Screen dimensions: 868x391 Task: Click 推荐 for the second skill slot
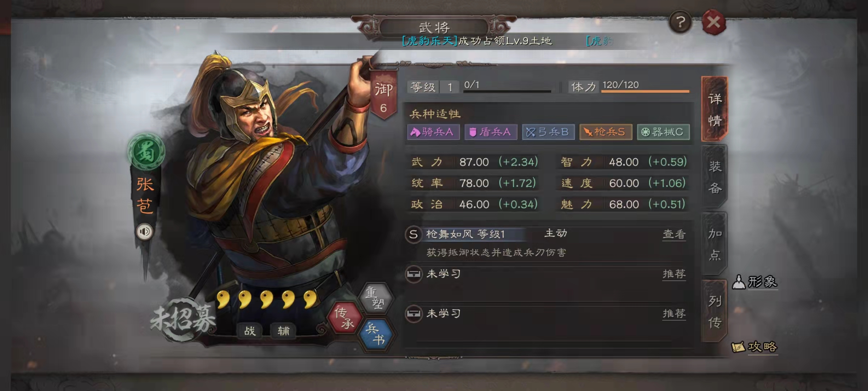(674, 274)
